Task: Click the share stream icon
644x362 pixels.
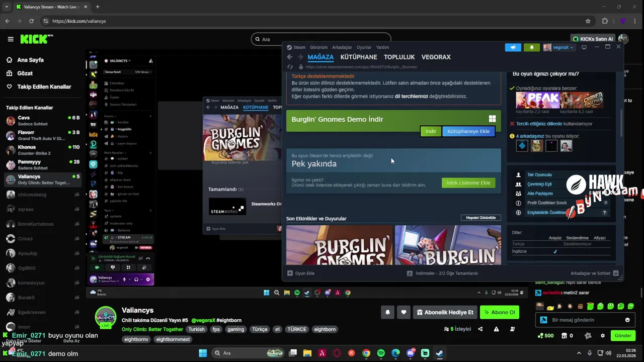Action: [x=480, y=329]
